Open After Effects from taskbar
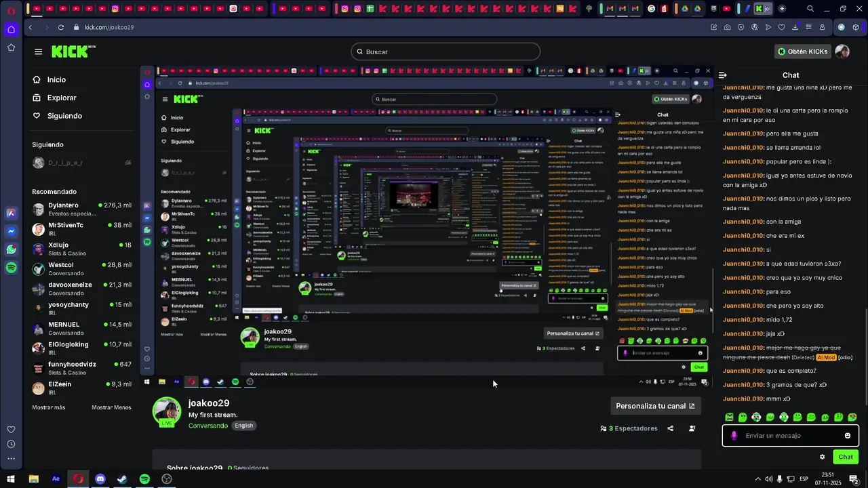868x488 pixels. (x=56, y=479)
